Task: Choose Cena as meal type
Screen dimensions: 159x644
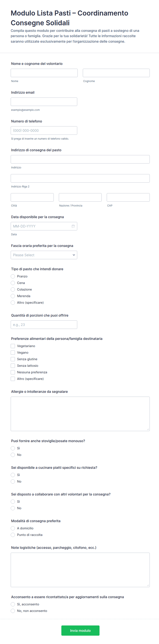Action: pyautogui.click(x=13, y=283)
